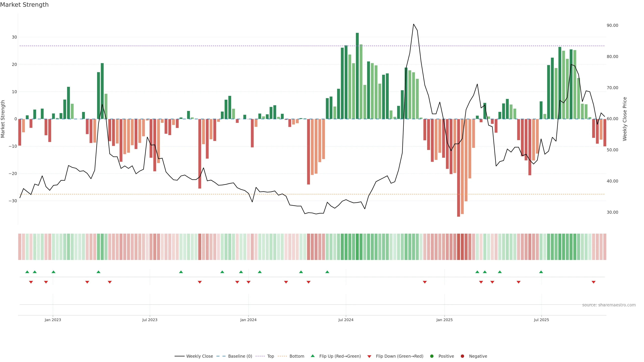Click the Market Strength chart title
This screenshot has width=644, height=362.
(24, 5)
